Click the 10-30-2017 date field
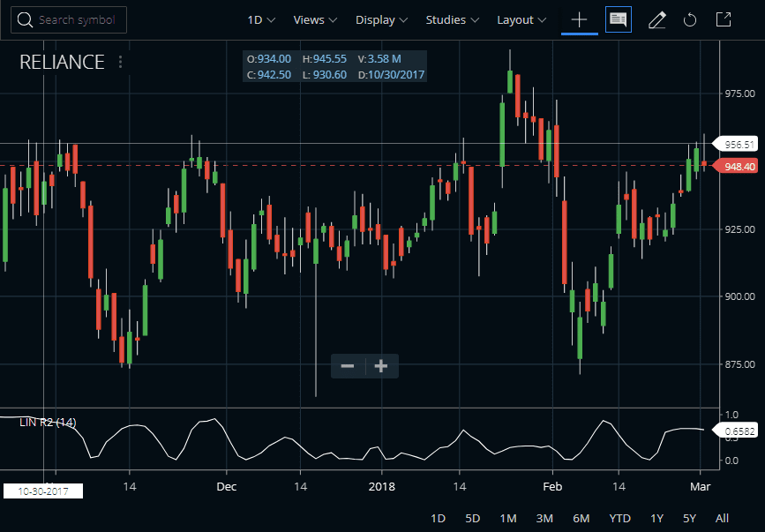This screenshot has height=532, width=765. click(42, 491)
